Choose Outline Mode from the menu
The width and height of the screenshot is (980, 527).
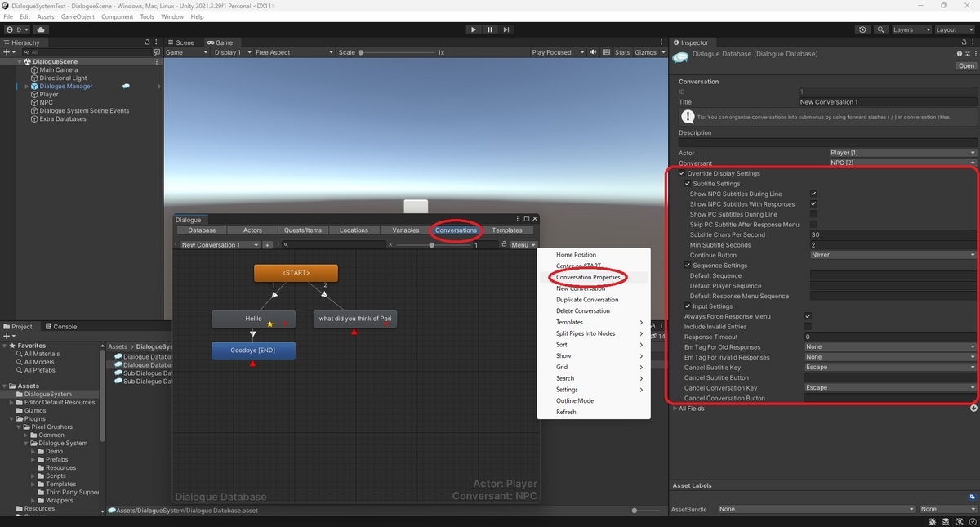(575, 400)
